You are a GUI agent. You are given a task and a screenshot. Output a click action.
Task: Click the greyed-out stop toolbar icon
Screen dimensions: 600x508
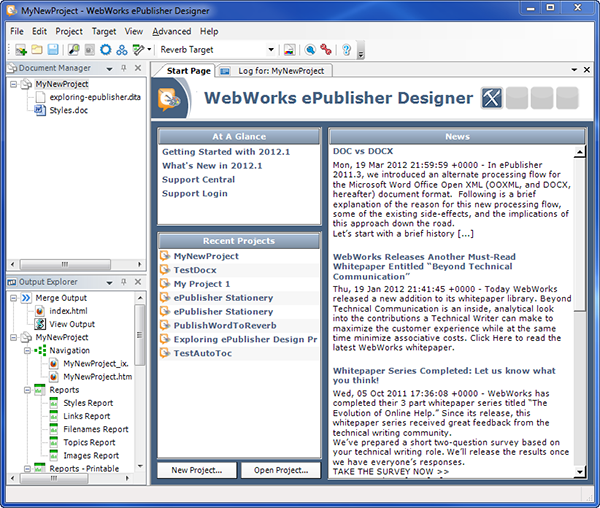pyautogui.click(x=90, y=50)
